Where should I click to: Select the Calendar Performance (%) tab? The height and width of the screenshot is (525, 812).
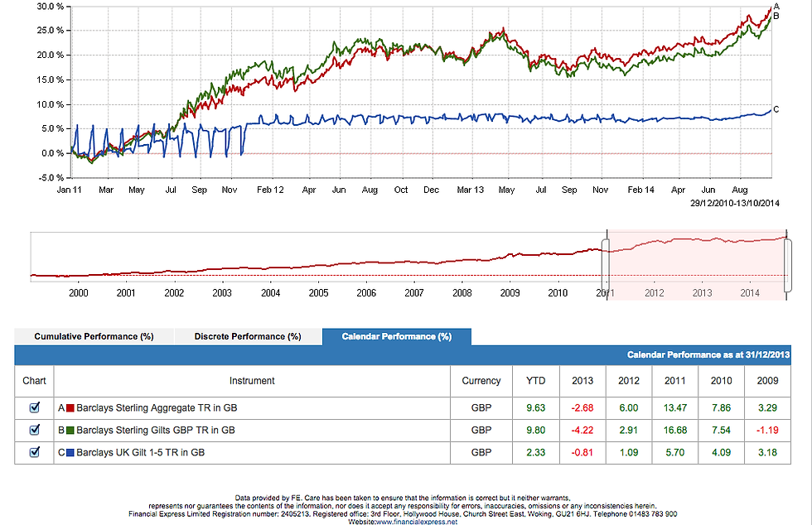click(x=397, y=336)
